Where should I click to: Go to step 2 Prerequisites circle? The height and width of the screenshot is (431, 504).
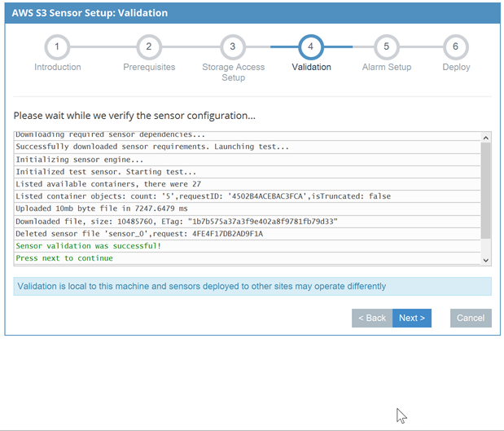tap(149, 47)
